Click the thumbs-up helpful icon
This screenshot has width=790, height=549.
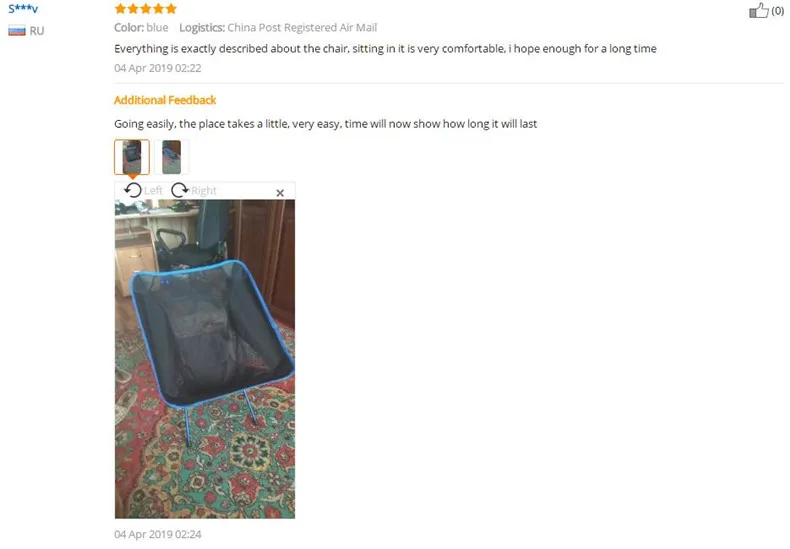coord(758,10)
